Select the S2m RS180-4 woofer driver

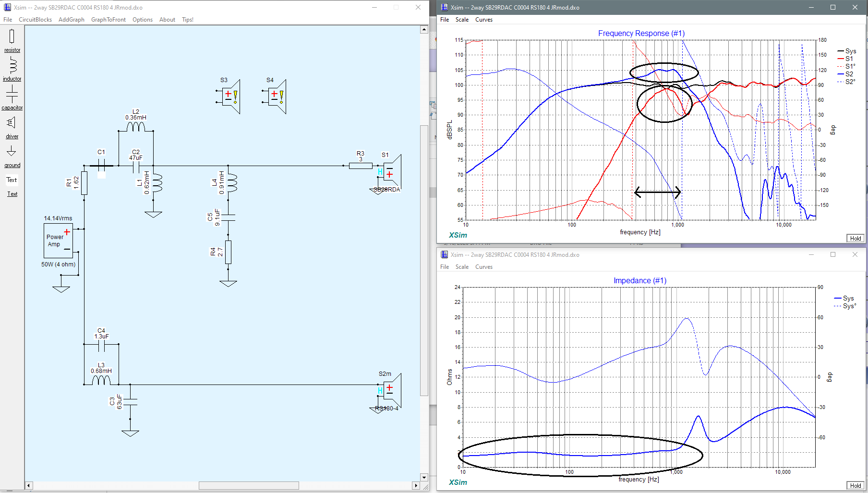point(389,392)
